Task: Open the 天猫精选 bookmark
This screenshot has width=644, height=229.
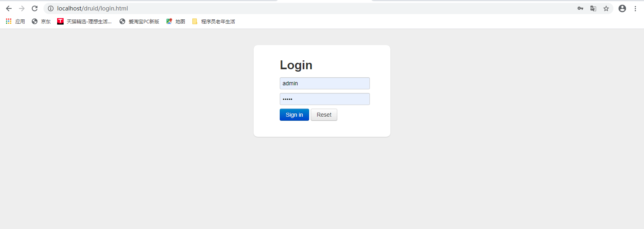Action: 85,21
